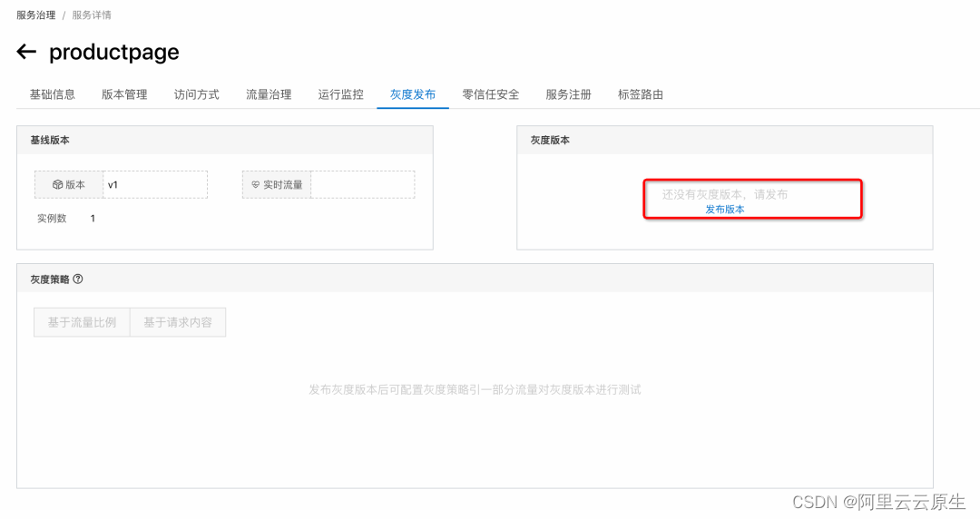
Task: Click the instance count value 1
Action: [x=93, y=219]
